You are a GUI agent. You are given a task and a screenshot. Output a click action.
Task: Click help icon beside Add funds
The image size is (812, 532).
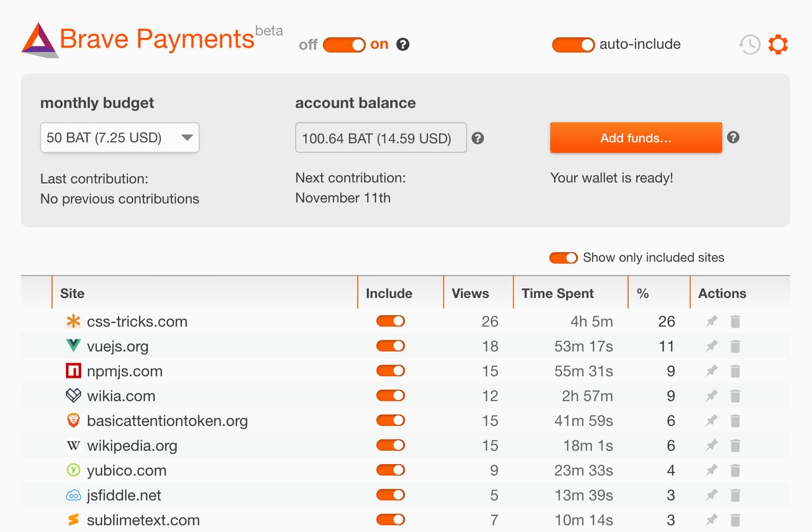coord(733,137)
